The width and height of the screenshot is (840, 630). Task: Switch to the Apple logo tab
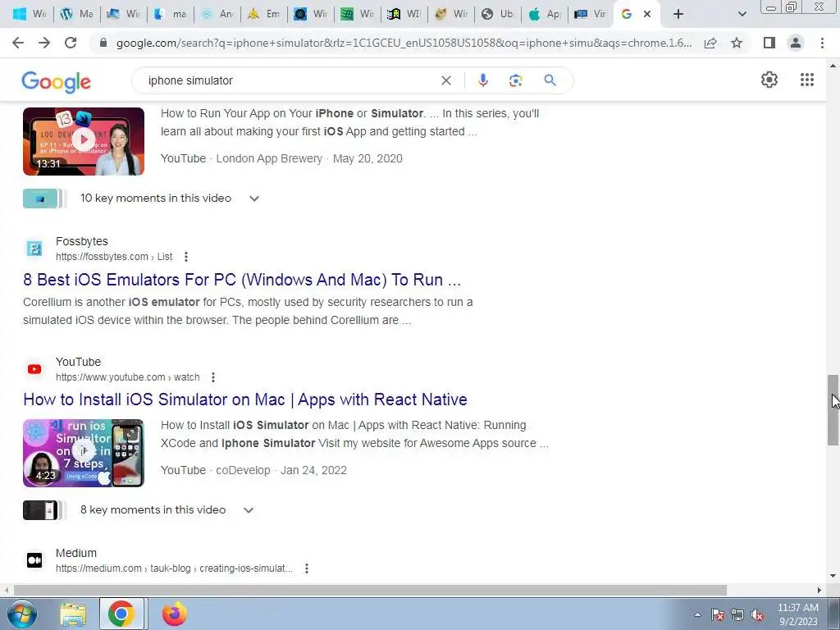545,14
